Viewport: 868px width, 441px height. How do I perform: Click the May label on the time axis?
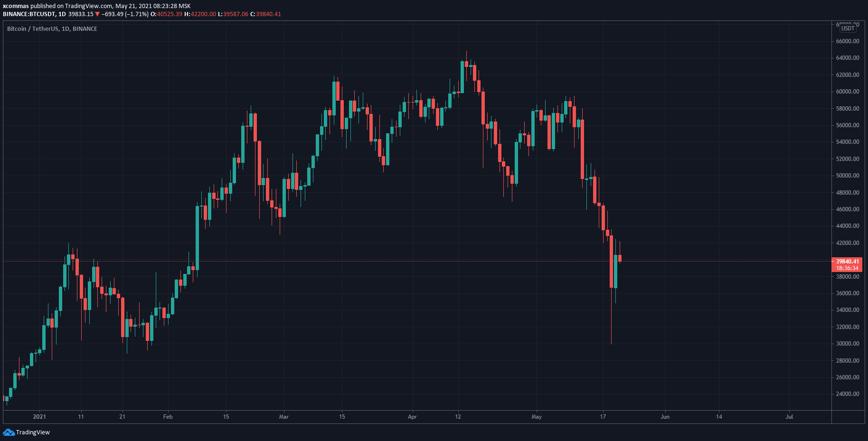(537, 417)
